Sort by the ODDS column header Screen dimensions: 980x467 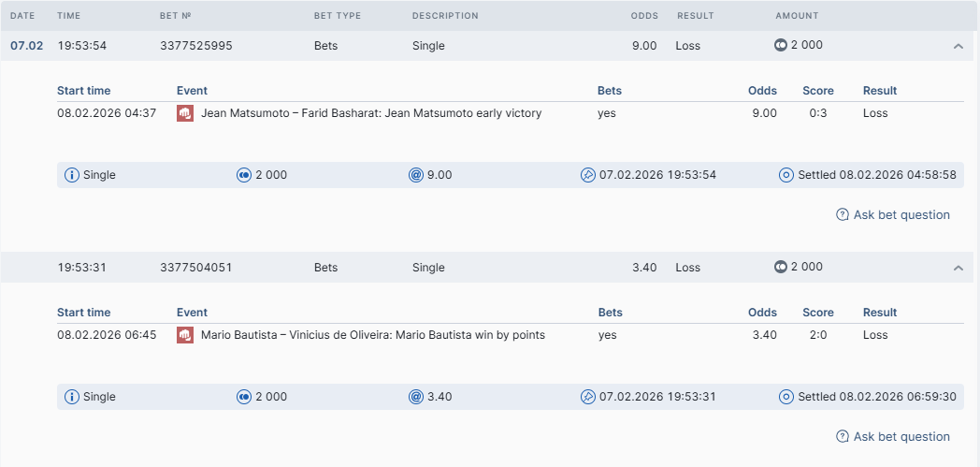tap(644, 16)
